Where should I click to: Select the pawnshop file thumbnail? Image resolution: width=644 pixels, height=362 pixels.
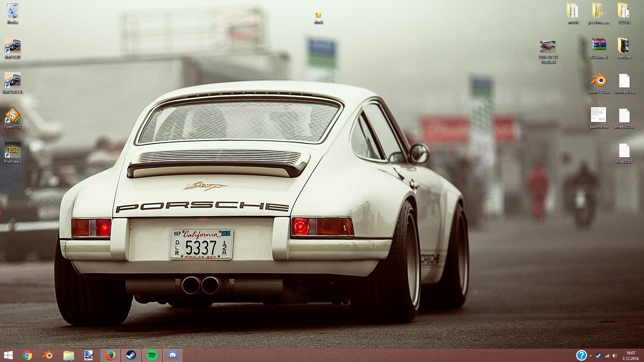click(x=599, y=118)
